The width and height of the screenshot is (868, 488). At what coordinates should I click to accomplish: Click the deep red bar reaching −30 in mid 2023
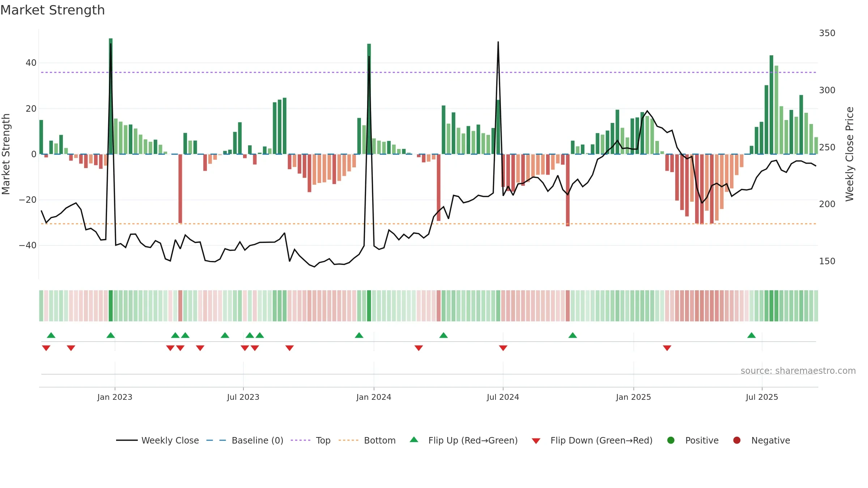[x=180, y=189]
